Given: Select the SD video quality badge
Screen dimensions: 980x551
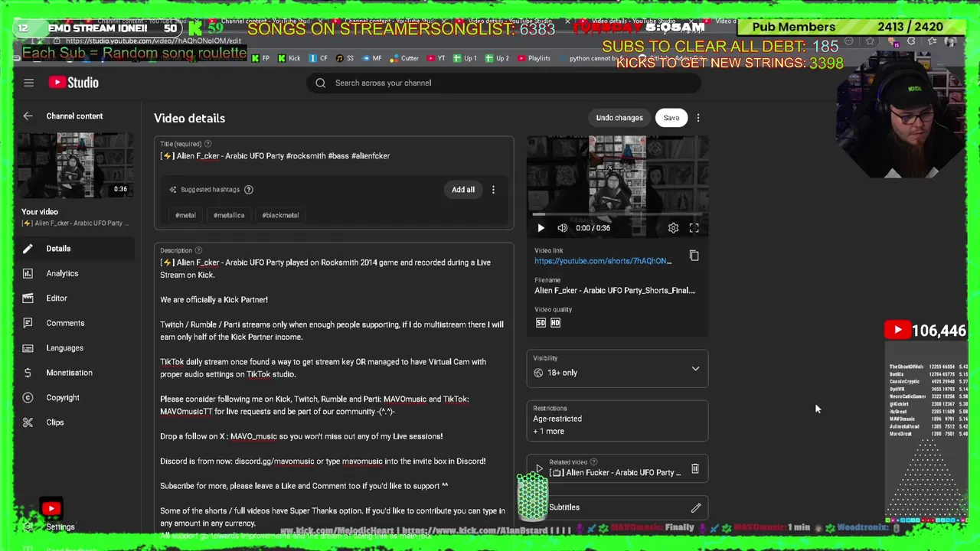Looking at the screenshot, I should (x=541, y=323).
